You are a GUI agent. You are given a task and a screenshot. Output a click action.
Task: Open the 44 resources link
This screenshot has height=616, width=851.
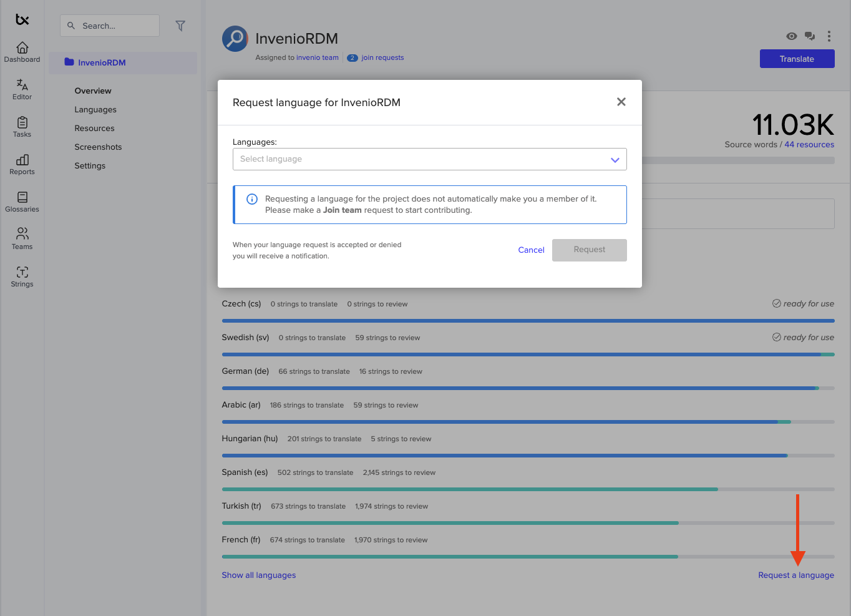[x=809, y=144]
